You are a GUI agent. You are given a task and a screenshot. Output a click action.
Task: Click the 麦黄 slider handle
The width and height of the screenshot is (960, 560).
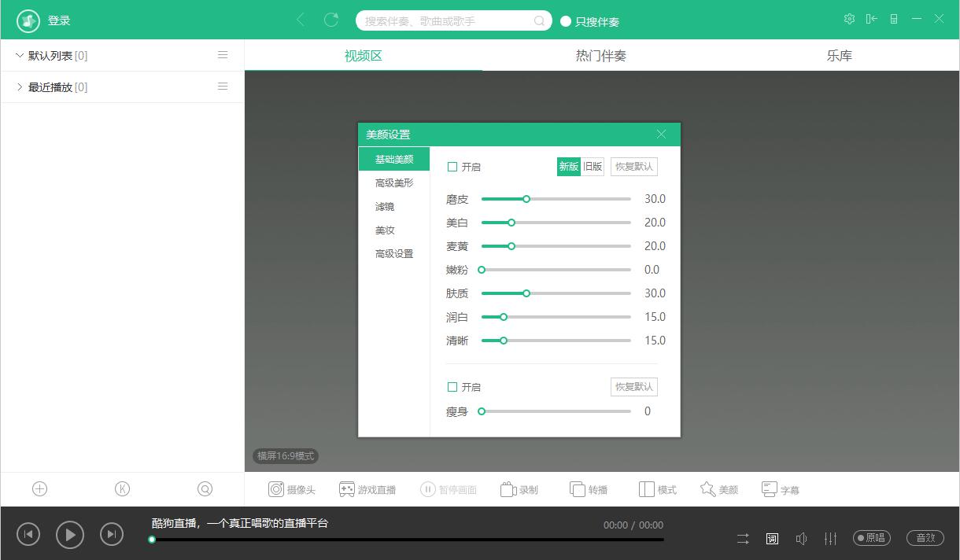(x=511, y=246)
